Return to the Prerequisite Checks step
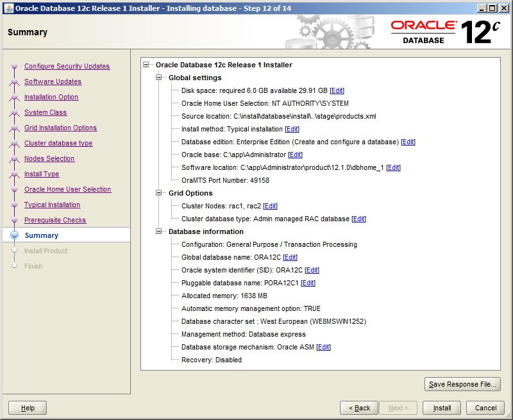Viewport: 513px width, 420px height. pos(55,220)
